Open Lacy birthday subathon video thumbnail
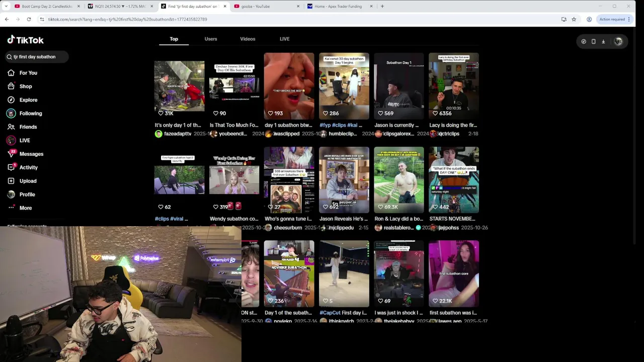Screen dimensions: 644x362 (453, 86)
